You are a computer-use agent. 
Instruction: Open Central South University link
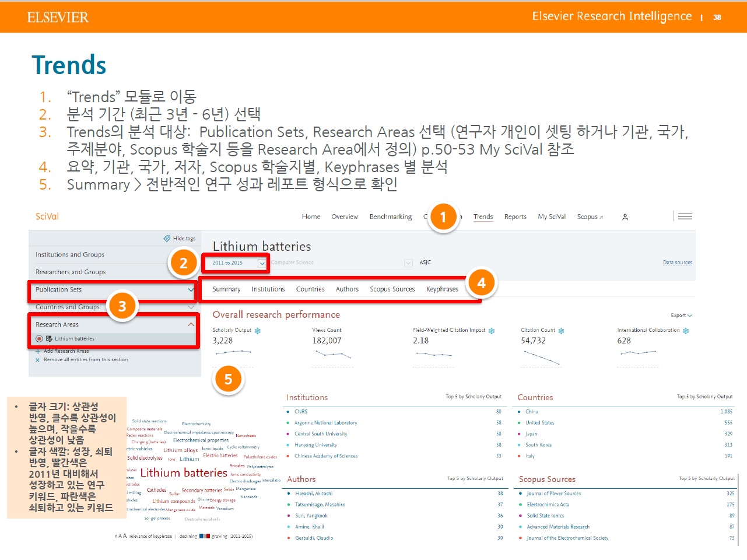tap(321, 434)
